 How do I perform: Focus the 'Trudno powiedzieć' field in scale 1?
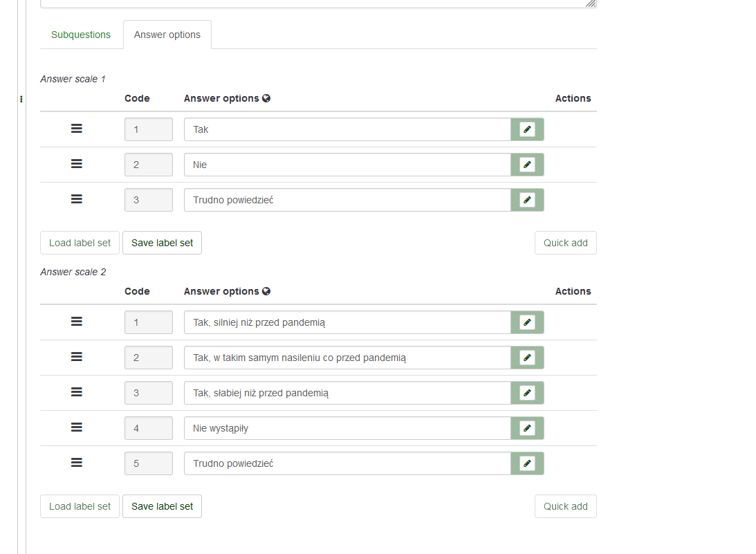point(347,200)
